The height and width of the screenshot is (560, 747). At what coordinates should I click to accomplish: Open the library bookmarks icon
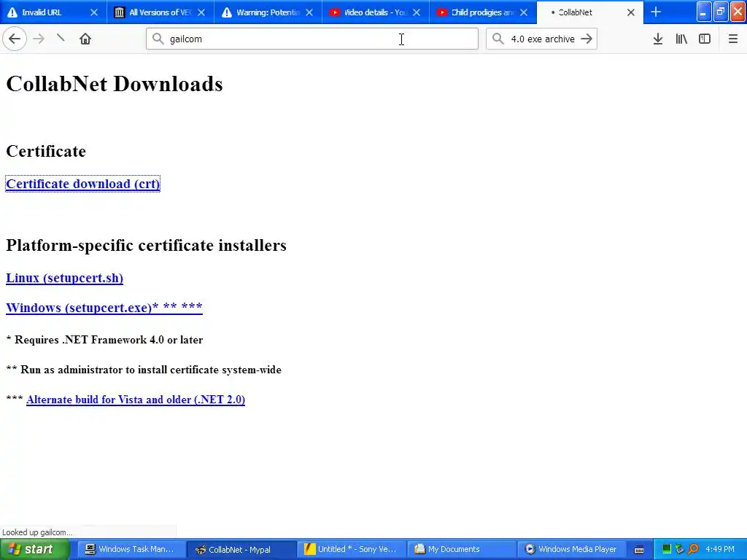[x=681, y=39]
